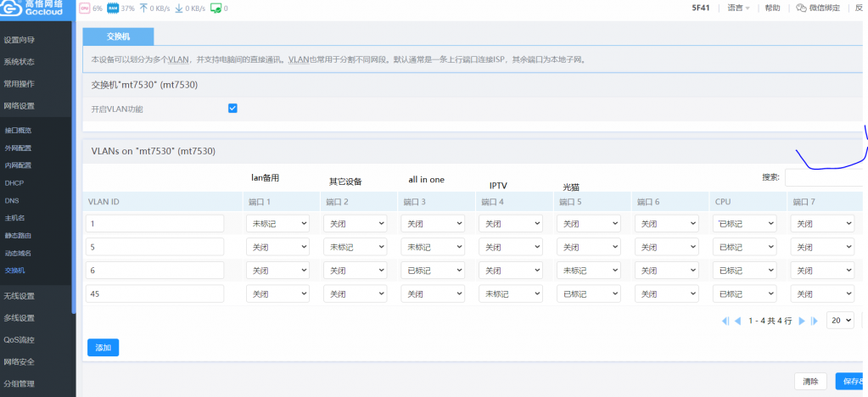Click the WeChat binding icon
Image resolution: width=868 pixels, height=397 pixels.
click(800, 8)
